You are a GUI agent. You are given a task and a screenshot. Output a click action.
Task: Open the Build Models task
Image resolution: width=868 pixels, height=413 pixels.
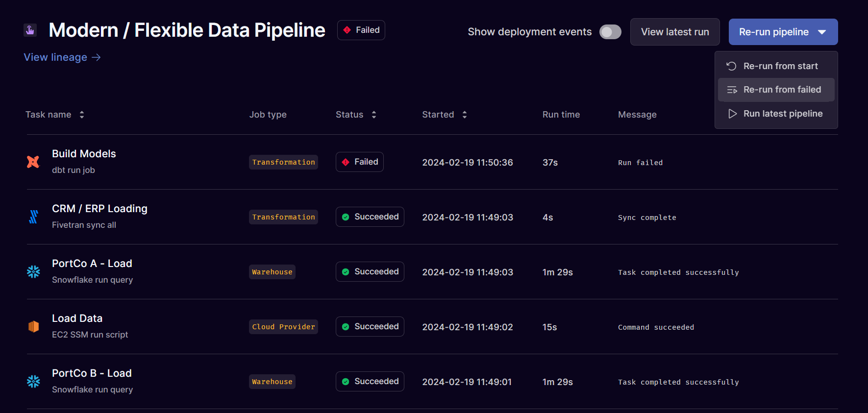pos(84,154)
